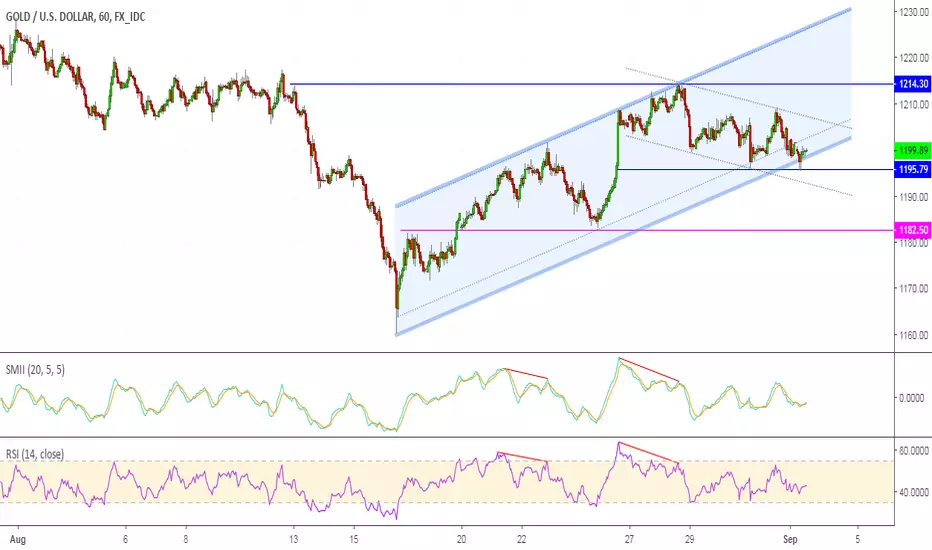Click the 1190.00 price axis value
The height and width of the screenshot is (550, 932).
[x=914, y=197]
